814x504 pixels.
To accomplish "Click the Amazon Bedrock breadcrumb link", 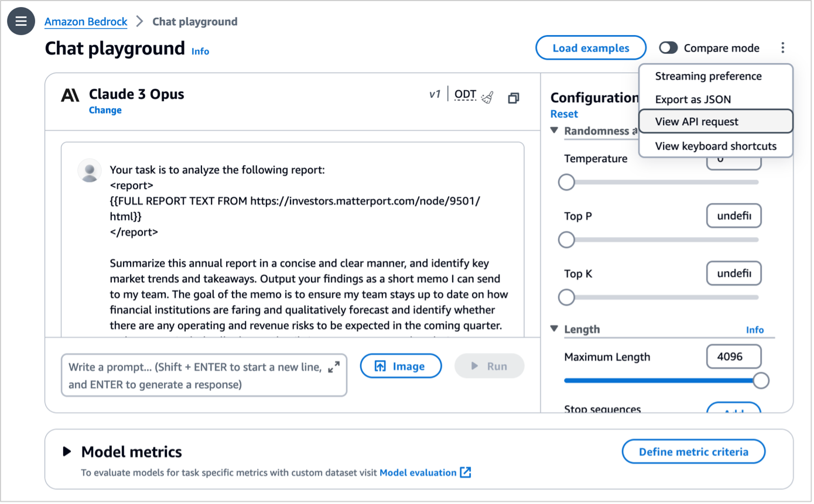I will pyautogui.click(x=85, y=22).
